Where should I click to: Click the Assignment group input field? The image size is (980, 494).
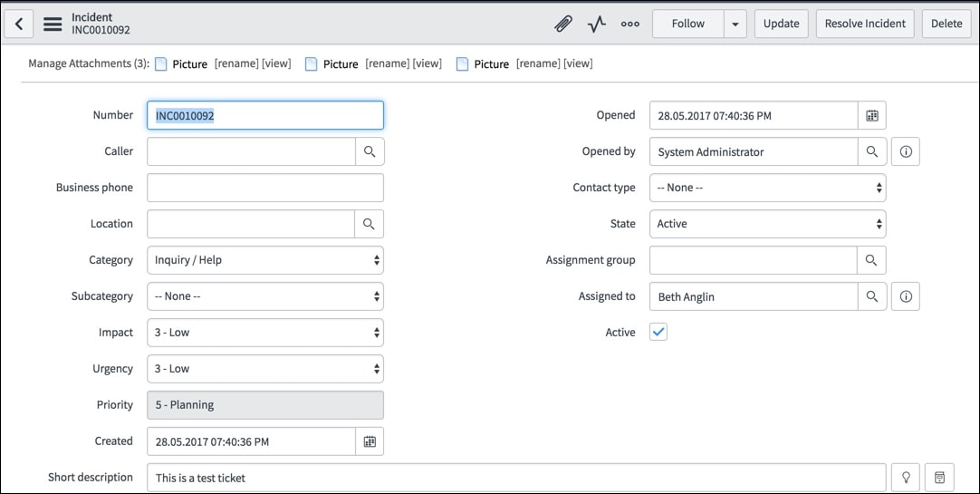pos(754,260)
